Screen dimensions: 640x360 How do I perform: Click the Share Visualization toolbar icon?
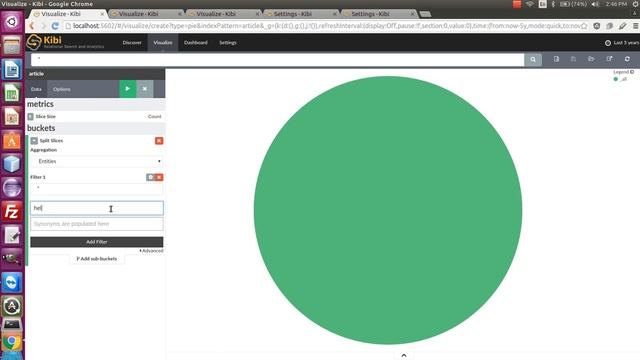coord(609,59)
